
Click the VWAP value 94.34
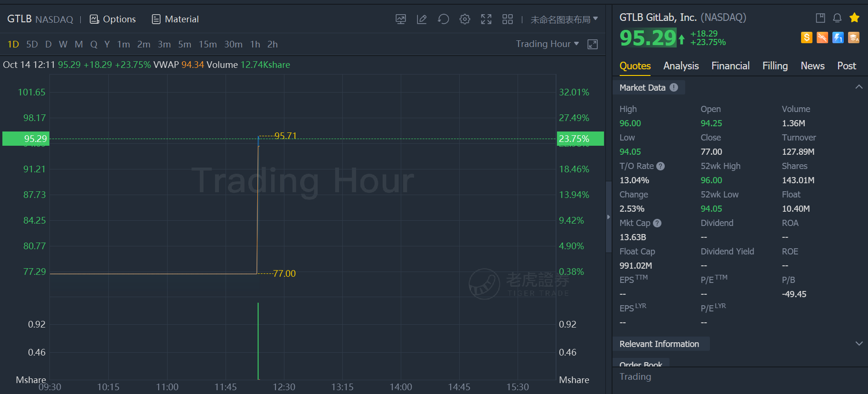193,65
